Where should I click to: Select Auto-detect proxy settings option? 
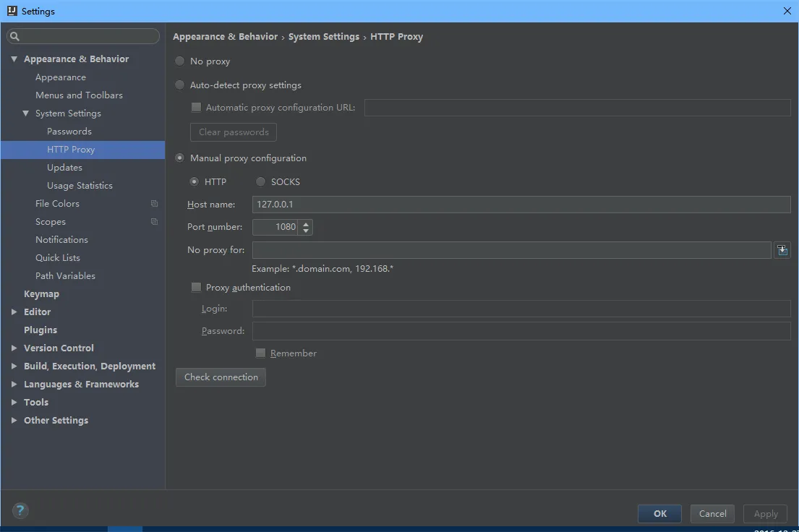[180, 85]
